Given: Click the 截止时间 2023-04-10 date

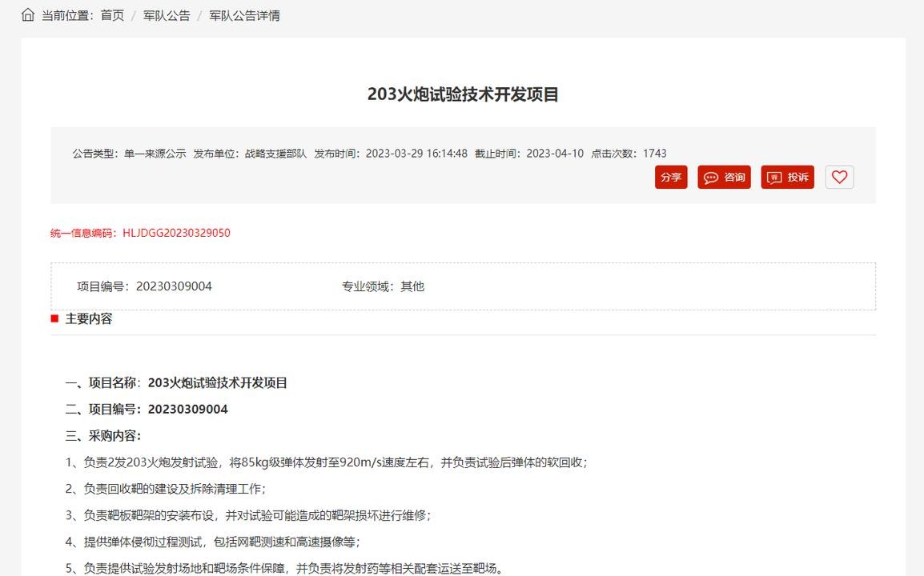Looking at the screenshot, I should 529,154.
